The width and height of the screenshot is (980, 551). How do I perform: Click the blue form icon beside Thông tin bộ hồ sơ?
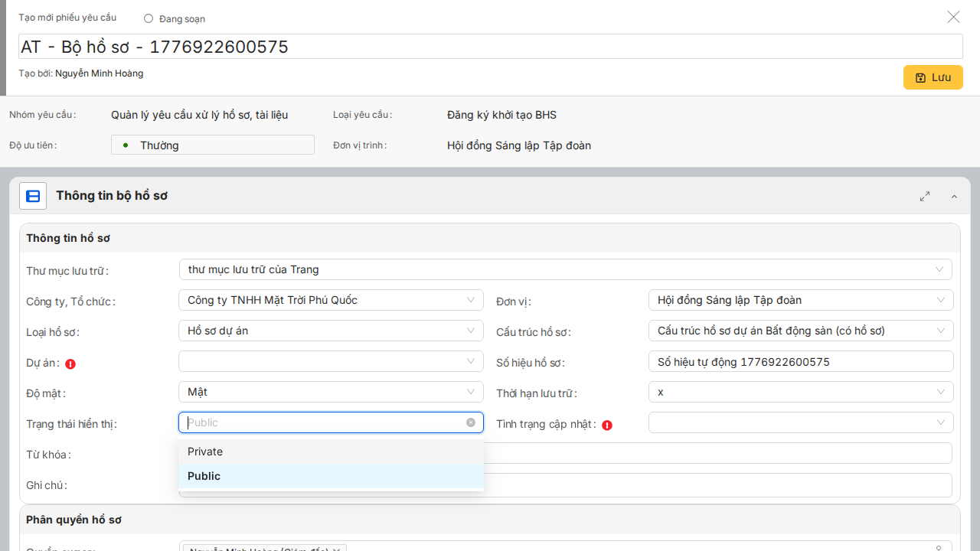(33, 196)
